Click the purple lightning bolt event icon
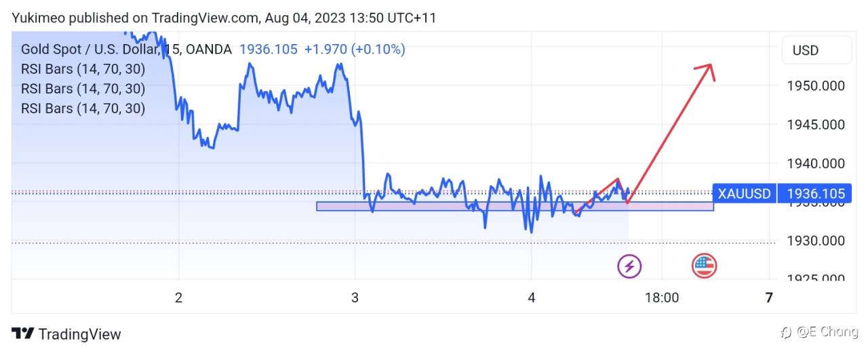The height and width of the screenshot is (354, 868). pyautogui.click(x=629, y=266)
